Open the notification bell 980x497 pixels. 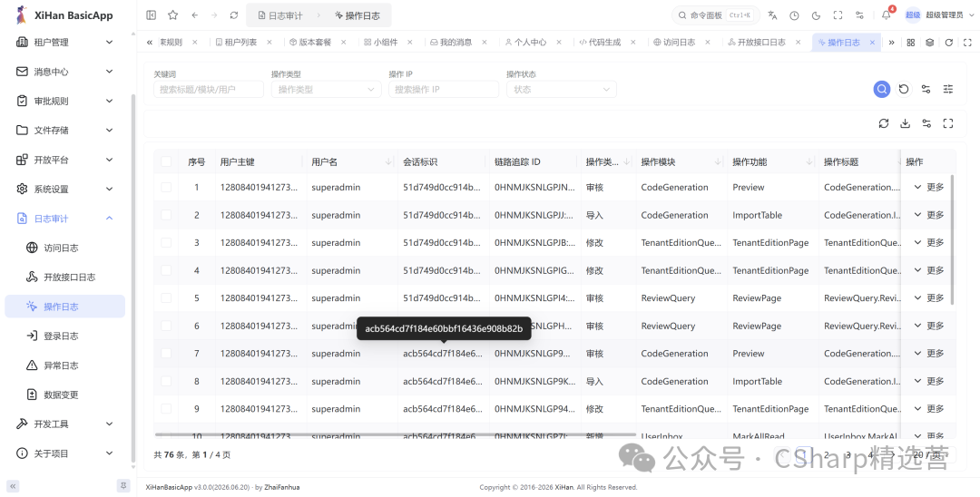[x=887, y=15]
